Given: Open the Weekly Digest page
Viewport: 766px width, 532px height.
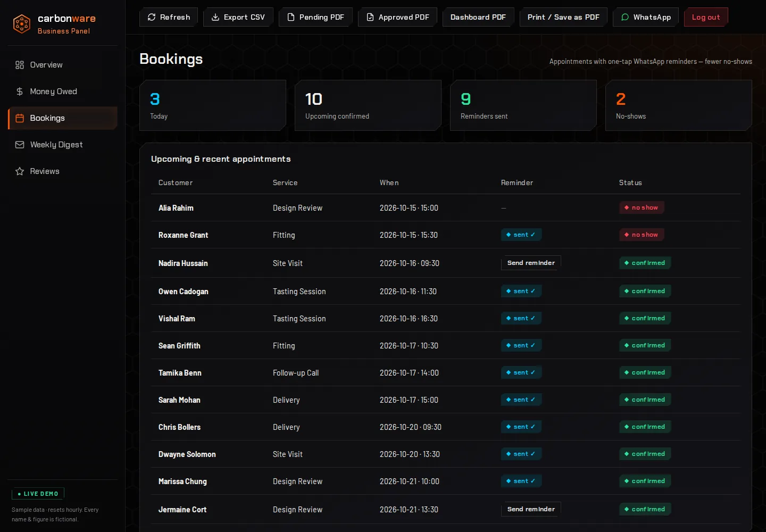Looking at the screenshot, I should [x=63, y=145].
